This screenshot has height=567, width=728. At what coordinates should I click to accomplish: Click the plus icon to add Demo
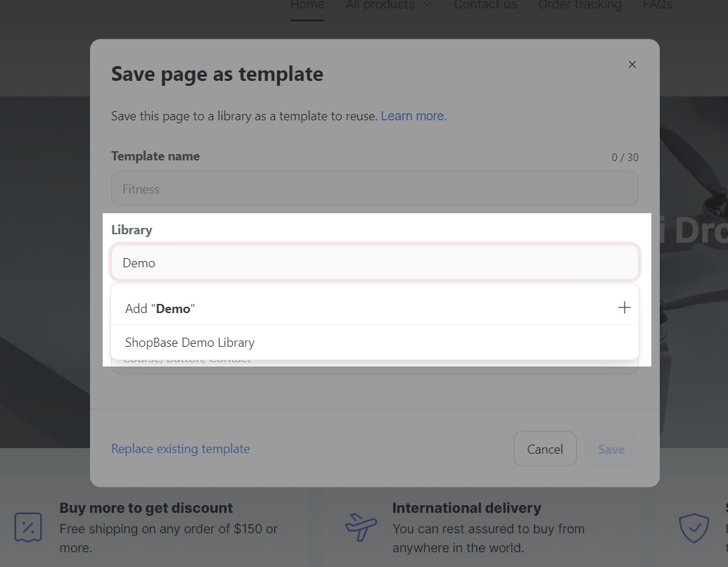[624, 308]
